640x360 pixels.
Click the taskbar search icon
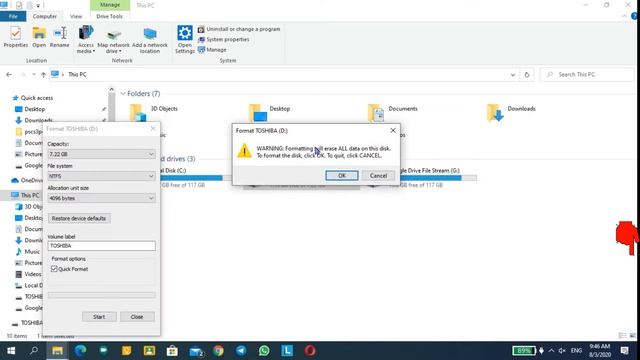(x=34, y=351)
